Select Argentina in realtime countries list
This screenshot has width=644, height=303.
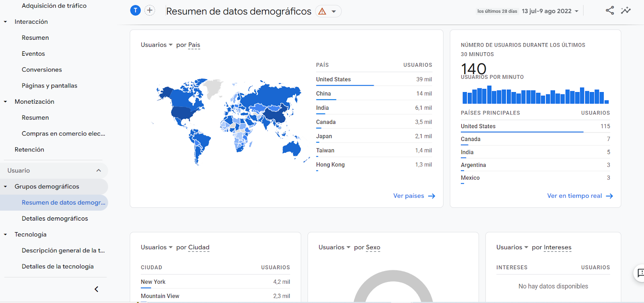535,165
